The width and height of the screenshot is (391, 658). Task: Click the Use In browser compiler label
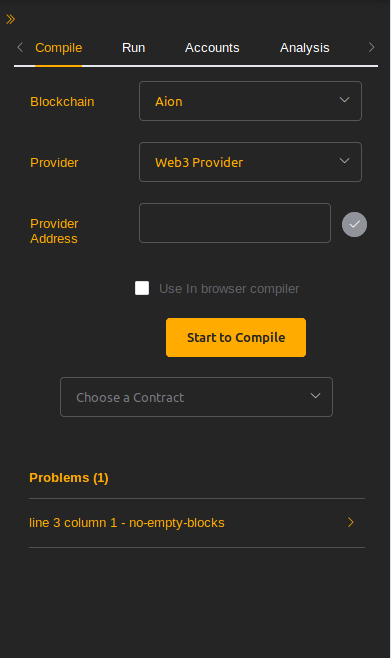pyautogui.click(x=229, y=289)
